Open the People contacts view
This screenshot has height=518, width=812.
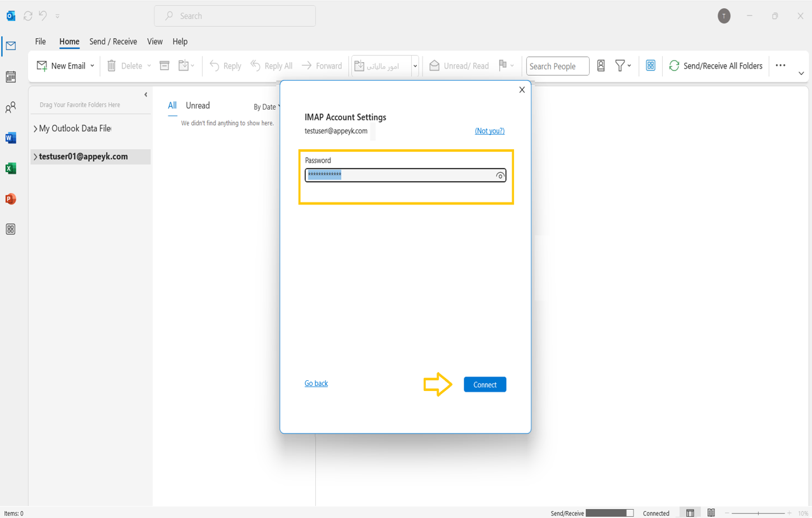(x=11, y=108)
